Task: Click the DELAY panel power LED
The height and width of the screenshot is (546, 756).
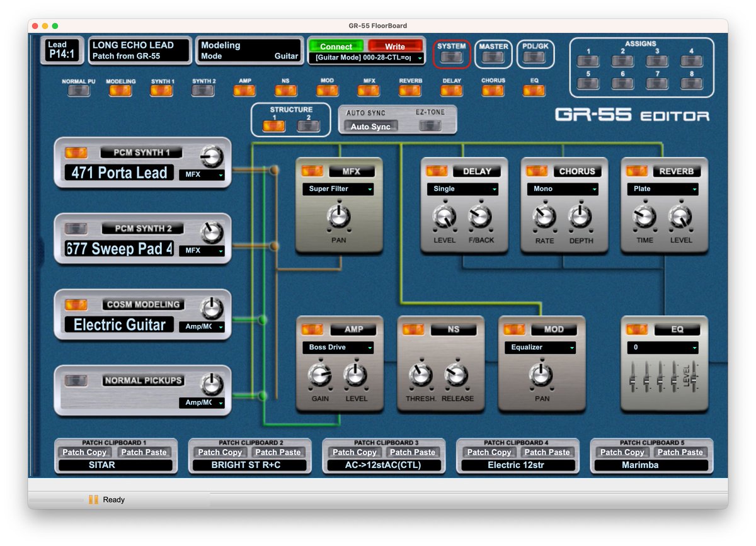Action: coord(437,171)
